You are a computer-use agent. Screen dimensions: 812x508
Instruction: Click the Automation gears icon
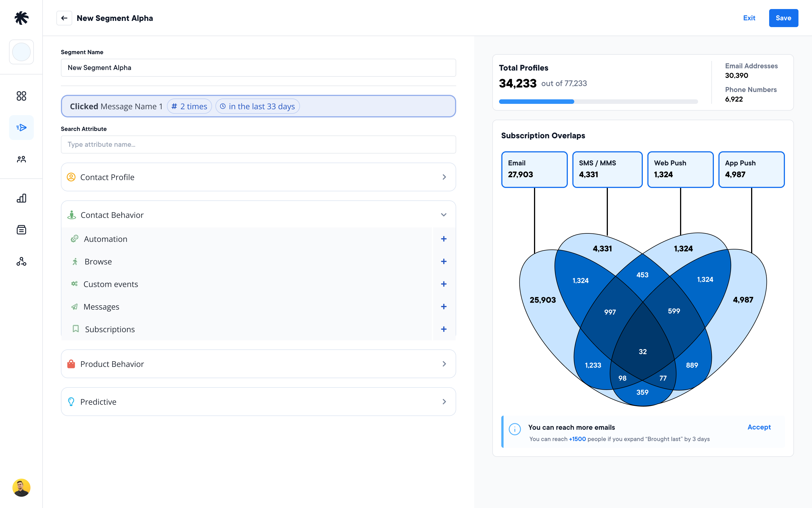[74, 238]
